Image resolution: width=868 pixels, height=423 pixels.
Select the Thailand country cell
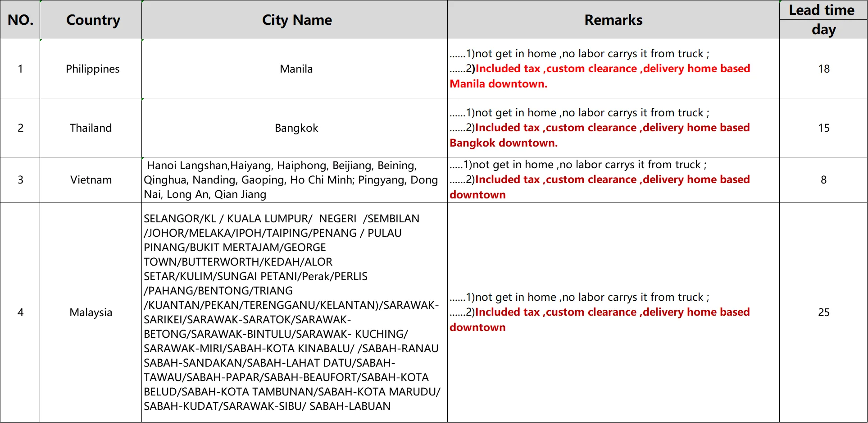coord(91,128)
